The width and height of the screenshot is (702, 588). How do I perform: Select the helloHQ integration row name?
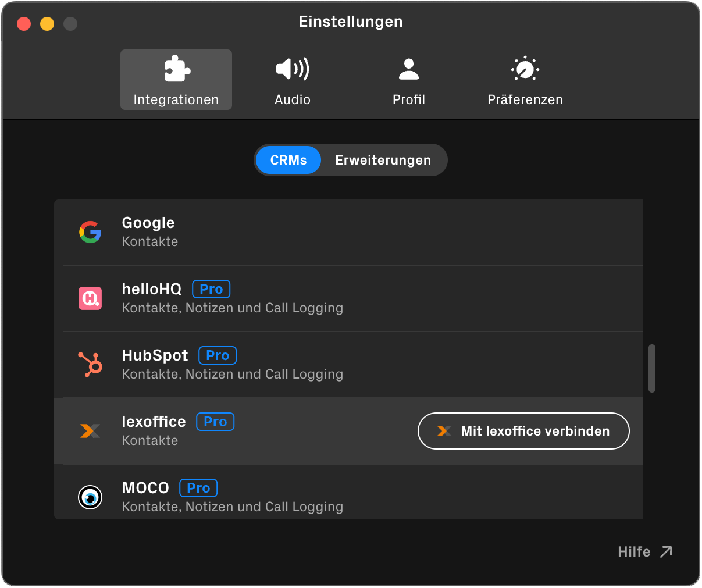click(151, 289)
